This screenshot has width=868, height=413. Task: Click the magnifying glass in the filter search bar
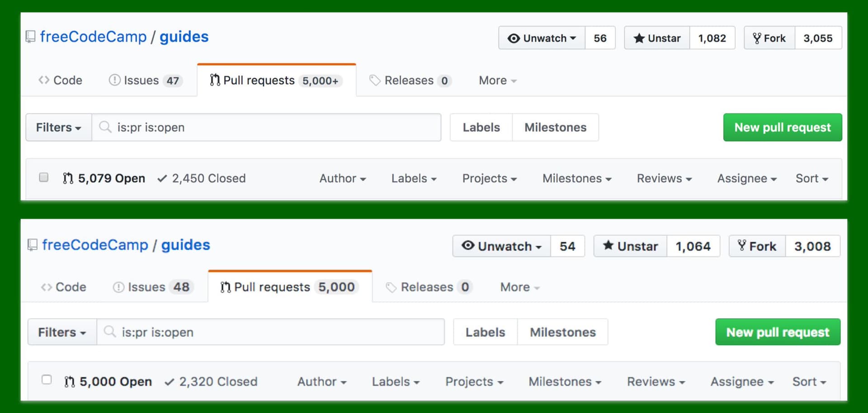click(105, 127)
